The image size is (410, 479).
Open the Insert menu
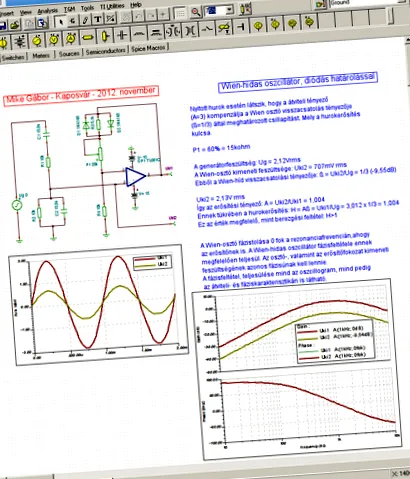[7, 14]
